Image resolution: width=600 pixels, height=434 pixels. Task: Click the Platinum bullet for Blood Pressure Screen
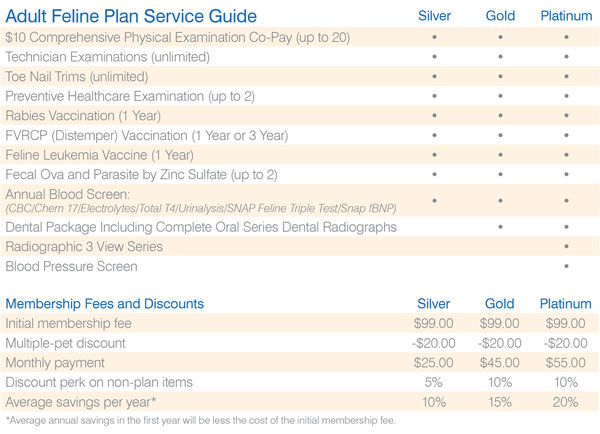tap(566, 266)
